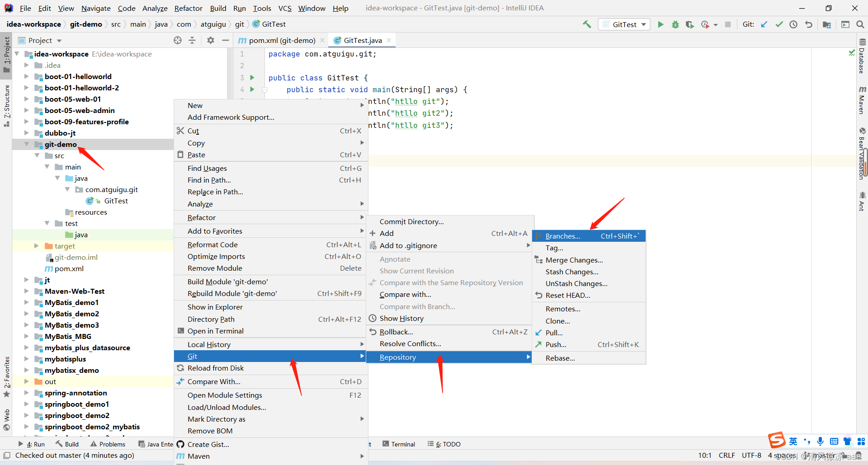
Task: Click the tool windows toggle icon in status bar
Action: [7, 456]
